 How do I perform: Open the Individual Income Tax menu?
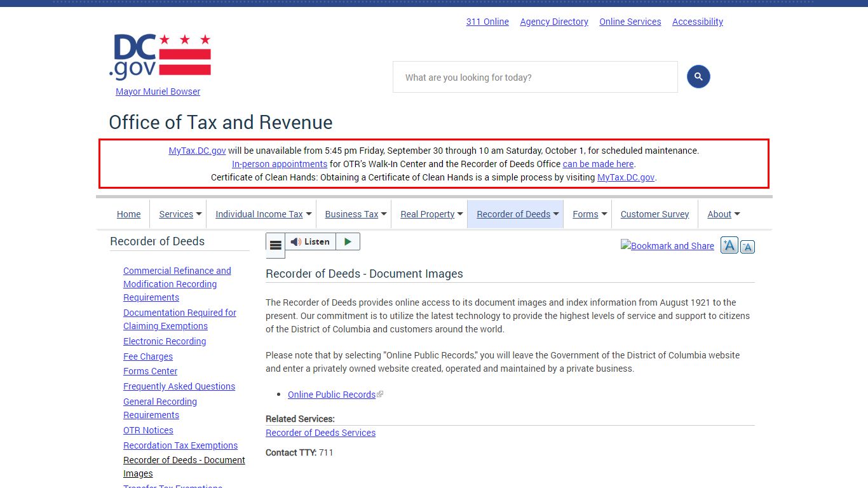point(259,214)
